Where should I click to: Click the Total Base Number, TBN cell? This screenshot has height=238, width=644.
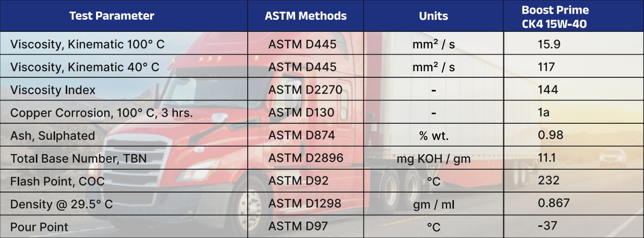click(x=78, y=159)
